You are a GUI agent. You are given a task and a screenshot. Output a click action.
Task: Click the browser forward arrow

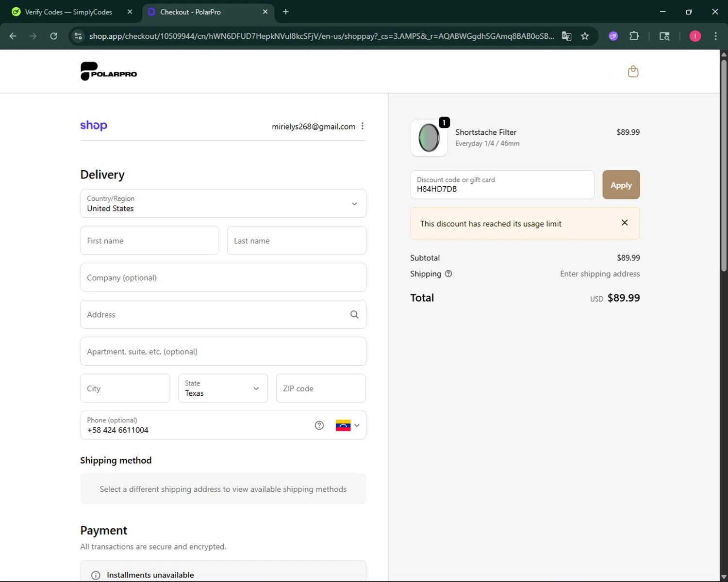tap(33, 36)
